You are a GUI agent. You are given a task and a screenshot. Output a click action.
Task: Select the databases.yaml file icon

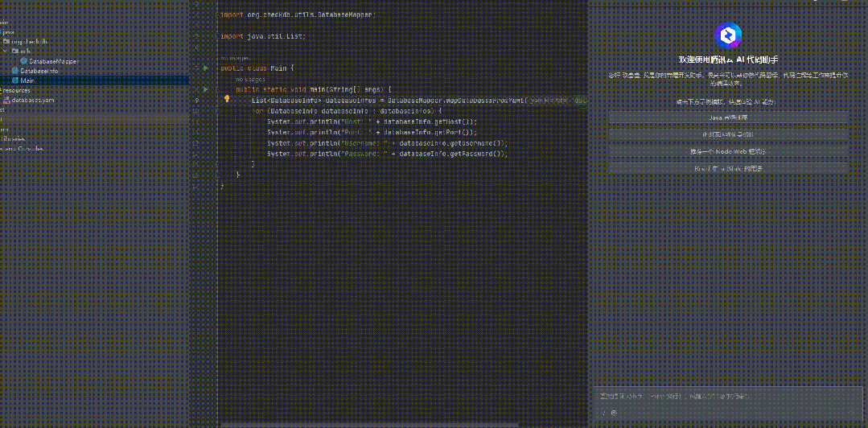click(6, 101)
